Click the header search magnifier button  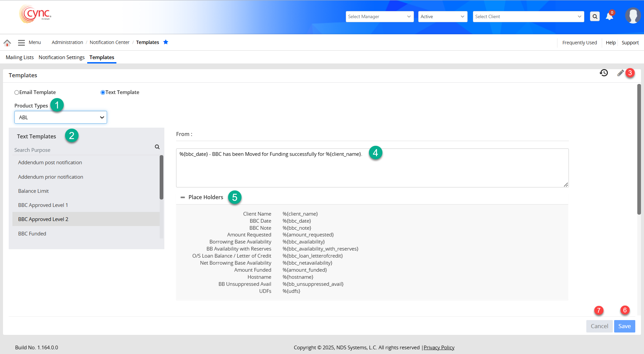tap(595, 16)
